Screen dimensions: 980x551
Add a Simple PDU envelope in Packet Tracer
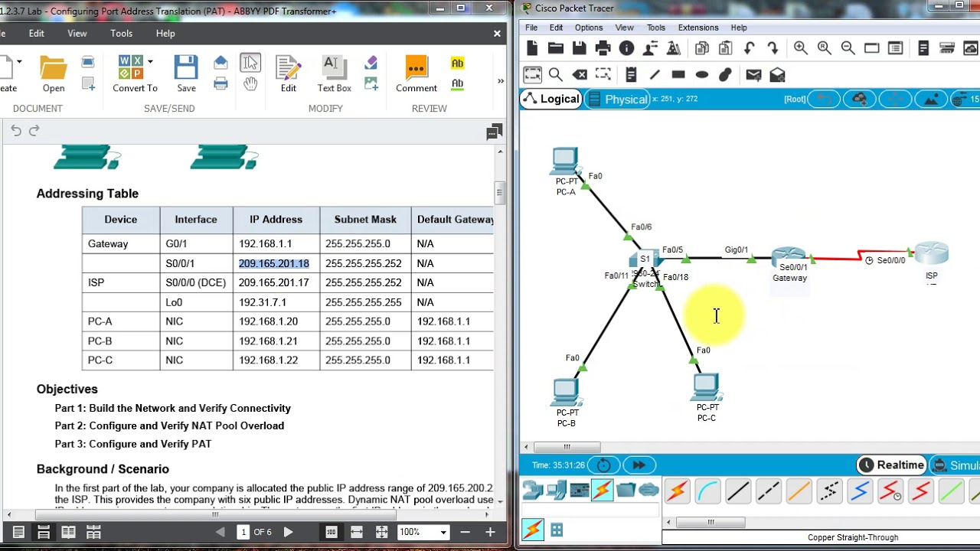753,74
